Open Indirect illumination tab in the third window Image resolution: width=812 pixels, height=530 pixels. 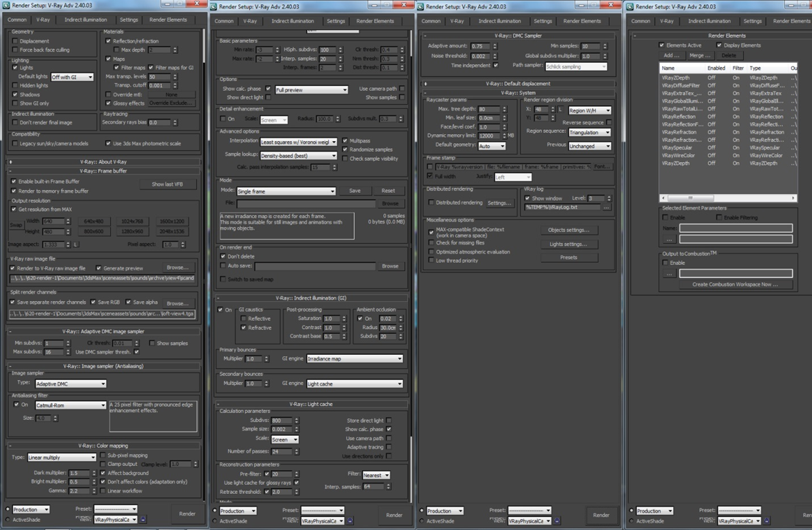[500, 21]
